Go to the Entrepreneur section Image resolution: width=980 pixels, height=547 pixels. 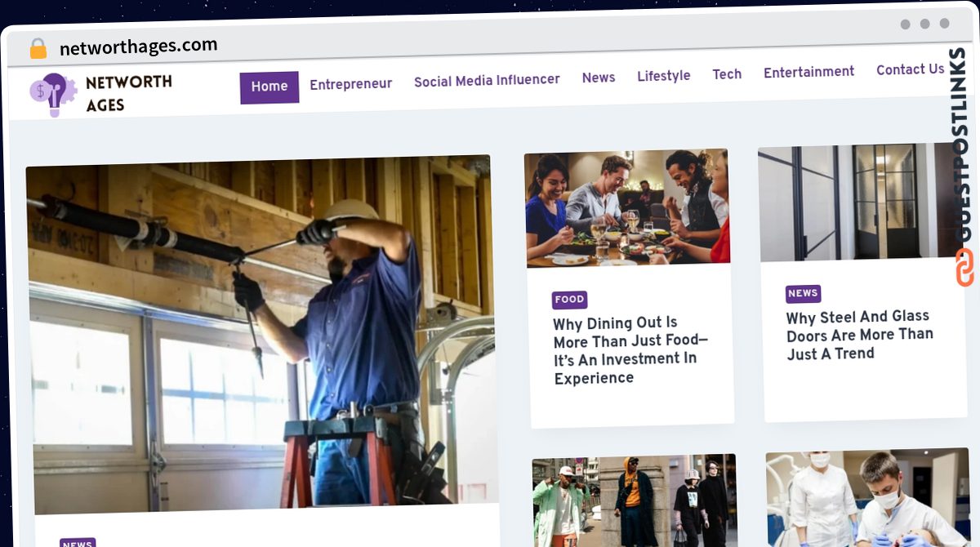point(350,83)
